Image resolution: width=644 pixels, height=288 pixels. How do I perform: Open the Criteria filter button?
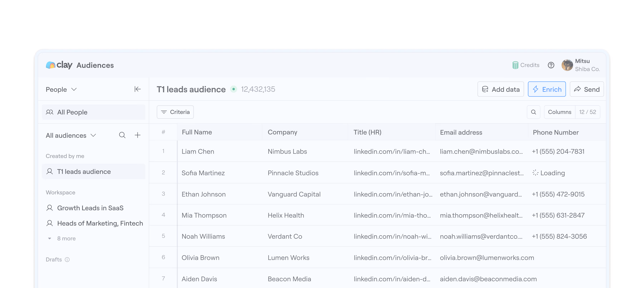(x=175, y=112)
